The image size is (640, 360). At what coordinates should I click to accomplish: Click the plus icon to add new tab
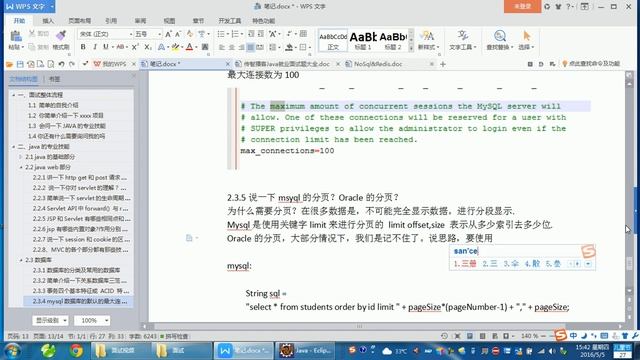(x=443, y=64)
